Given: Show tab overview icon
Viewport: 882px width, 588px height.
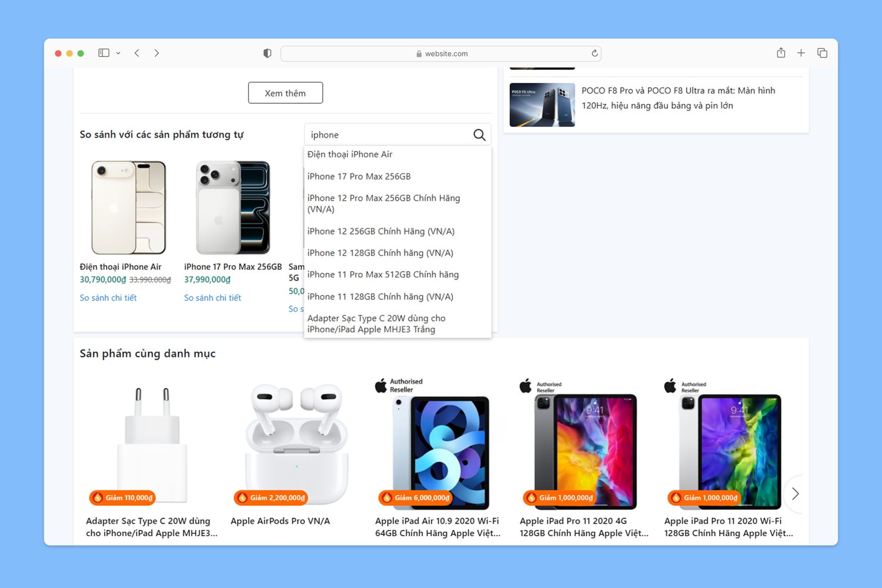Looking at the screenshot, I should tap(822, 53).
